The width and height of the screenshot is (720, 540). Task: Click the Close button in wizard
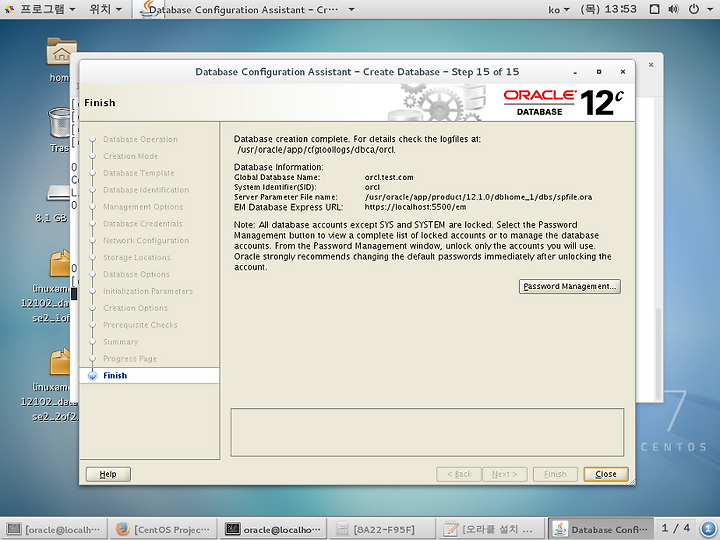point(606,474)
